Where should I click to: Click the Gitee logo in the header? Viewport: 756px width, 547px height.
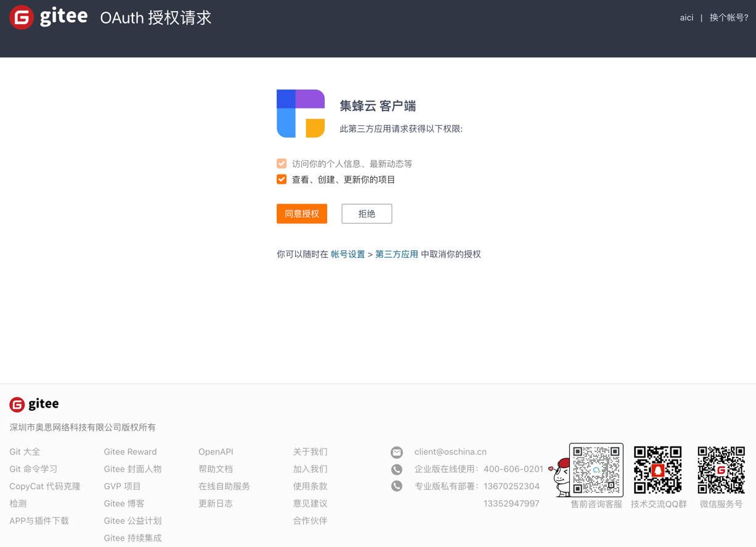pyautogui.click(x=49, y=17)
